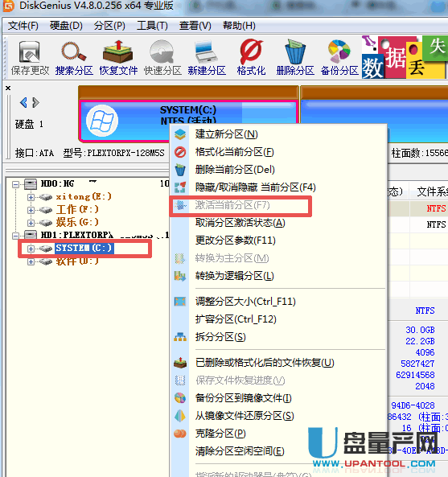Screen dimensions: 448x477
Task: Click drive icon beside xitong(E:)
Action: 46,197
